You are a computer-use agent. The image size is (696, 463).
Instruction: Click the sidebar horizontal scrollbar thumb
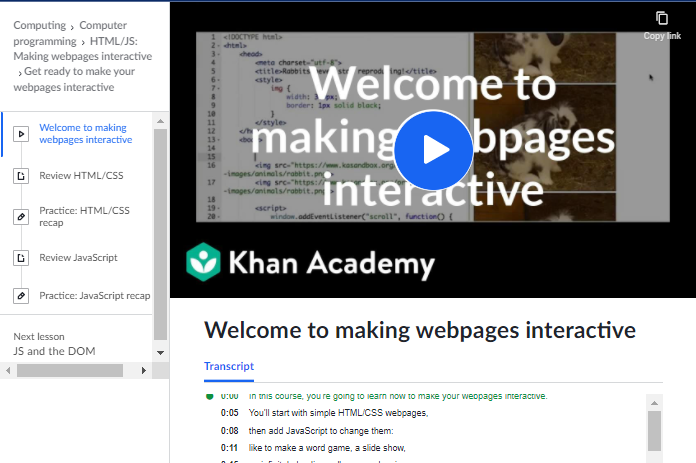point(70,370)
